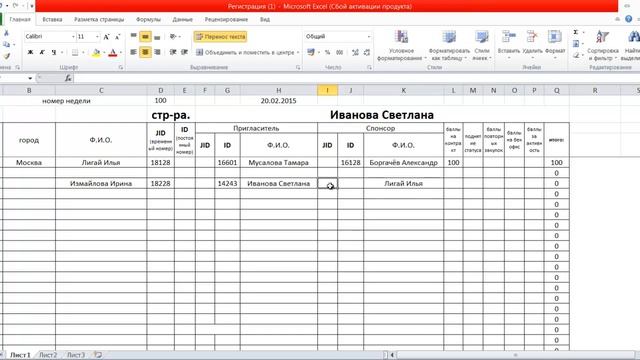
Task: Switch to the Разметка страницы tab
Action: [x=99, y=19]
